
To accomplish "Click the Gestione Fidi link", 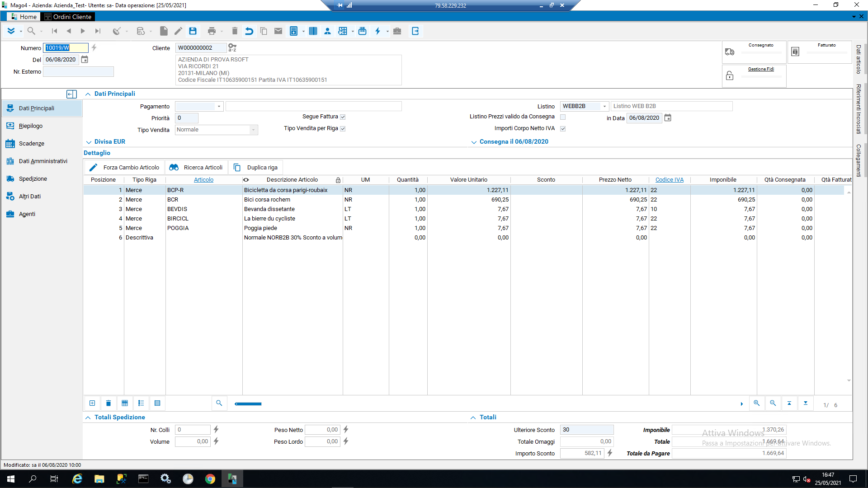I will (x=761, y=69).
